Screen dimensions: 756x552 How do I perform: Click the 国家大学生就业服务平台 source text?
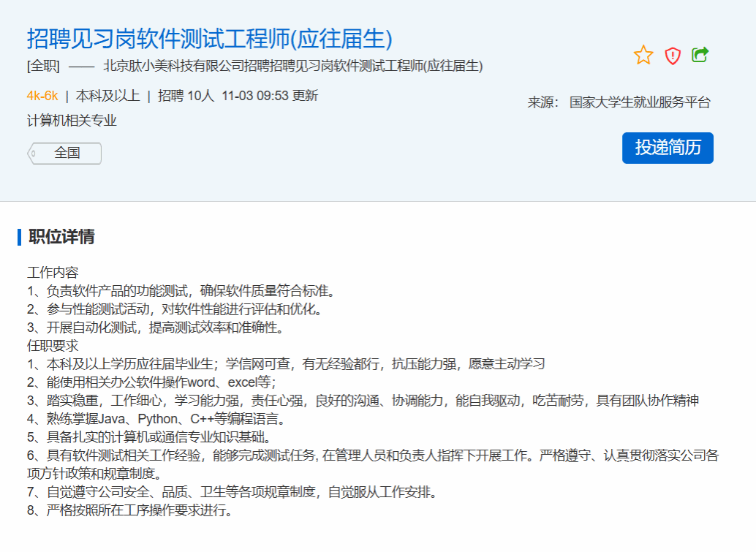640,102
